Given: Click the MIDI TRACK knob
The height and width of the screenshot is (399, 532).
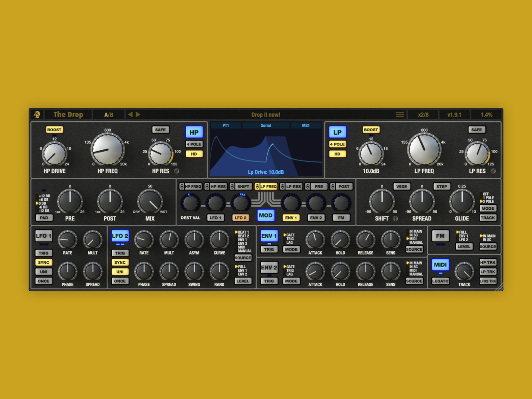Looking at the screenshot, I should 464,271.
